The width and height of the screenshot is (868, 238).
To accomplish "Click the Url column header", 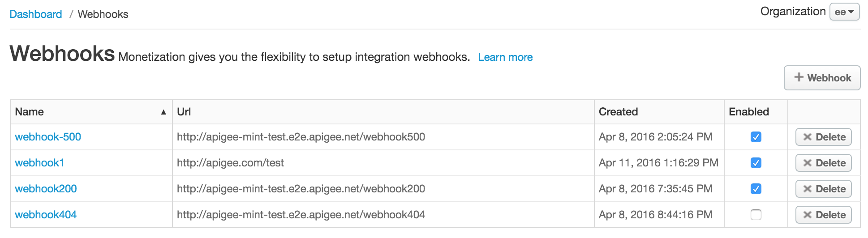I will (x=184, y=112).
